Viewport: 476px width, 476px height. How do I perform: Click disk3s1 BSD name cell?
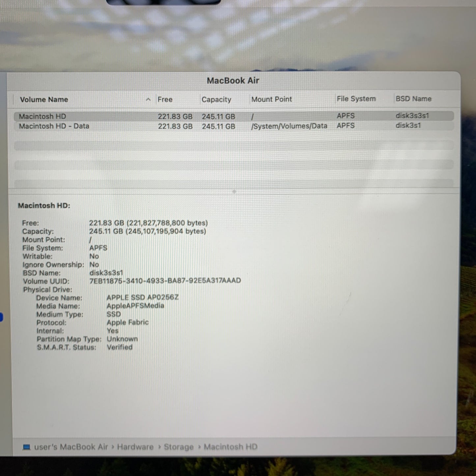(408, 126)
